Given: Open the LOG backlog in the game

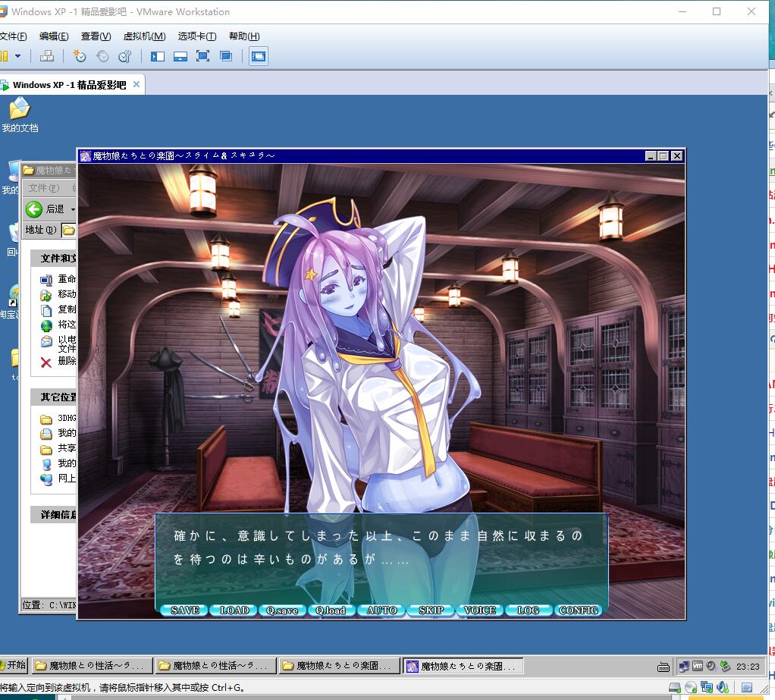Looking at the screenshot, I should pos(529,611).
